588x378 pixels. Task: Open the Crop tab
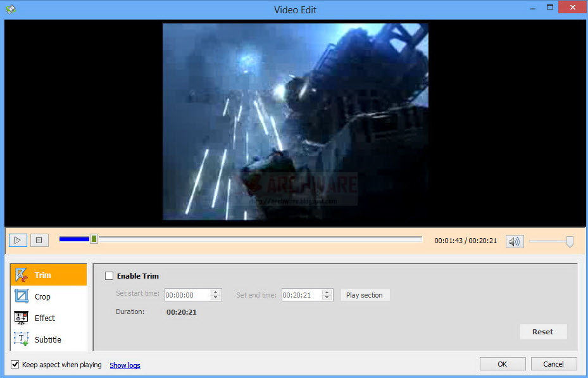tap(49, 296)
